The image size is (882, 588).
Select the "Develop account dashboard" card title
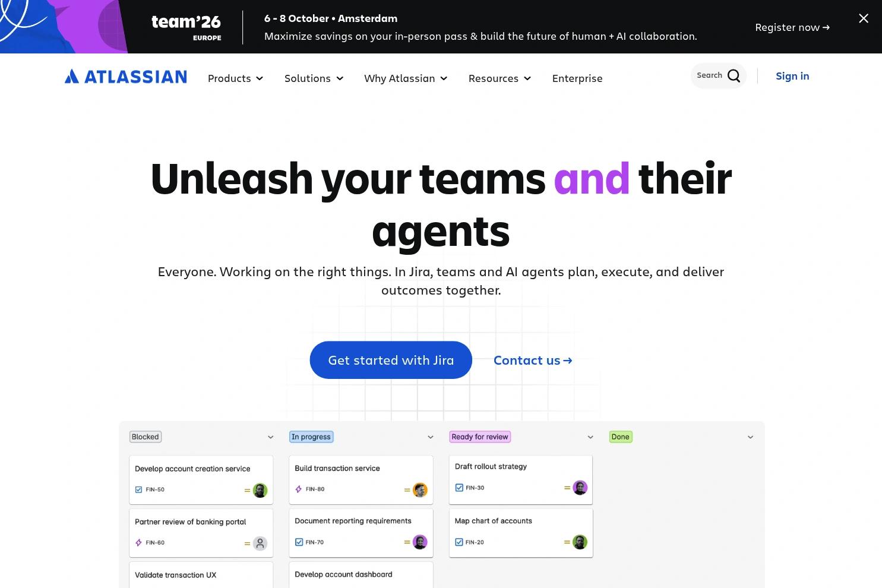click(x=344, y=574)
